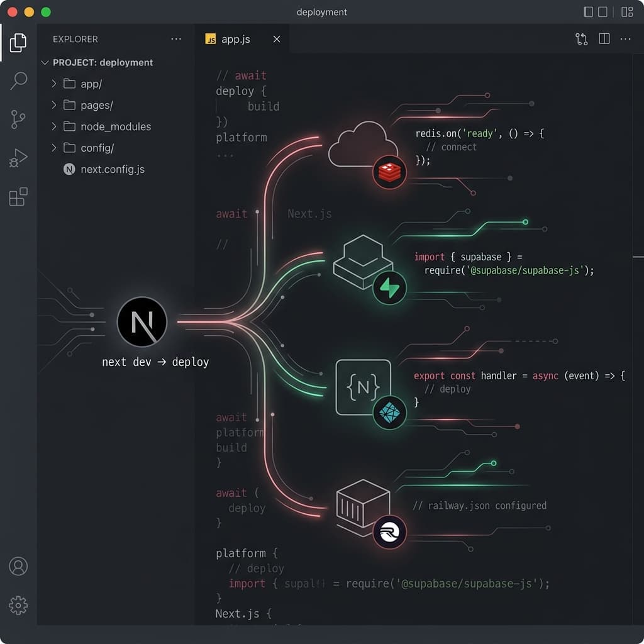
Task: Open the Explorer view in activity bar
Action: (x=18, y=42)
